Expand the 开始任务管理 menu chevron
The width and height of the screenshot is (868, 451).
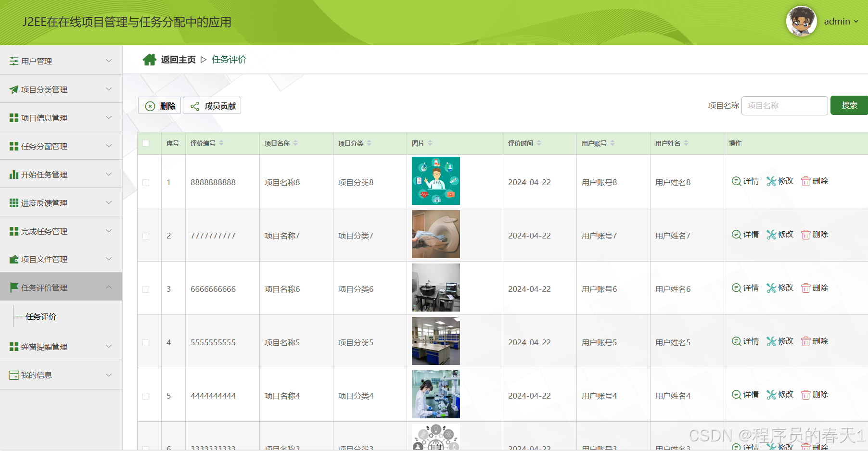(x=109, y=174)
